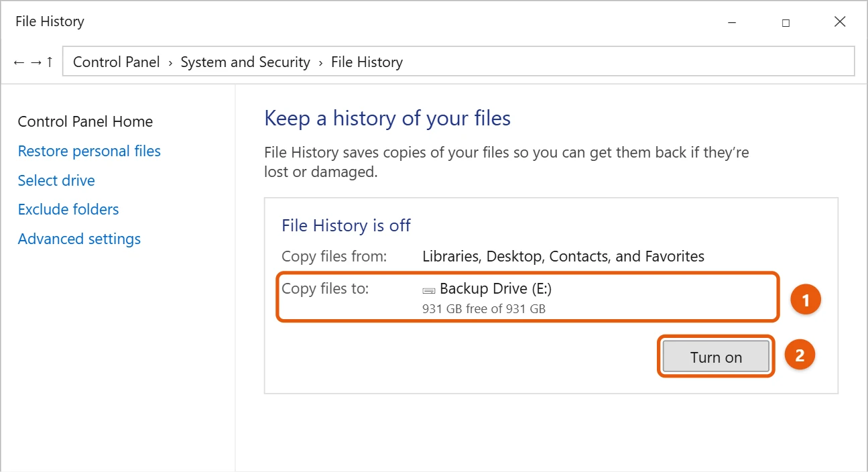Maximize the File History window
The height and width of the screenshot is (472, 868).
pyautogui.click(x=786, y=22)
